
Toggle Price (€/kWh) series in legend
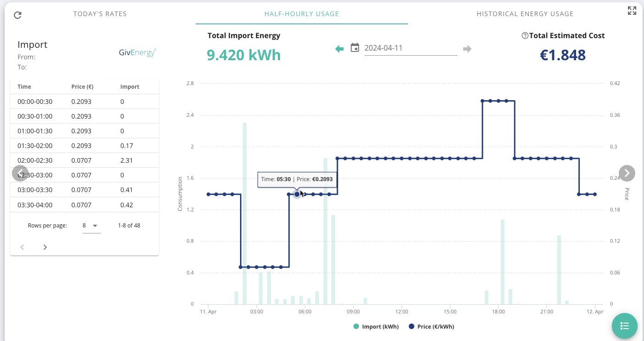[x=431, y=327]
